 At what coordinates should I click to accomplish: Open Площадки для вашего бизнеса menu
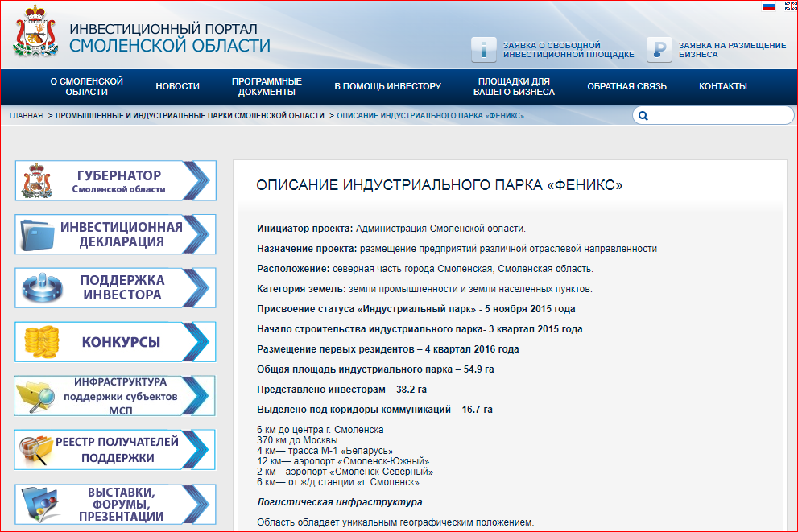[x=514, y=87]
